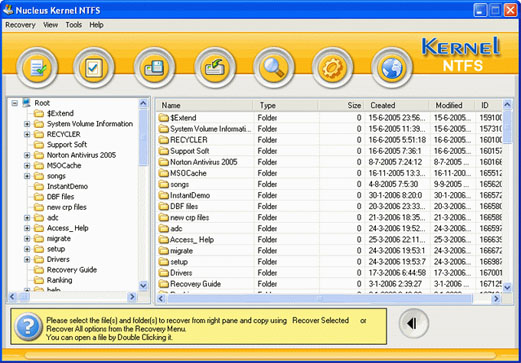Open the Recovery menu
This screenshot has width=521, height=363.
tap(20, 25)
